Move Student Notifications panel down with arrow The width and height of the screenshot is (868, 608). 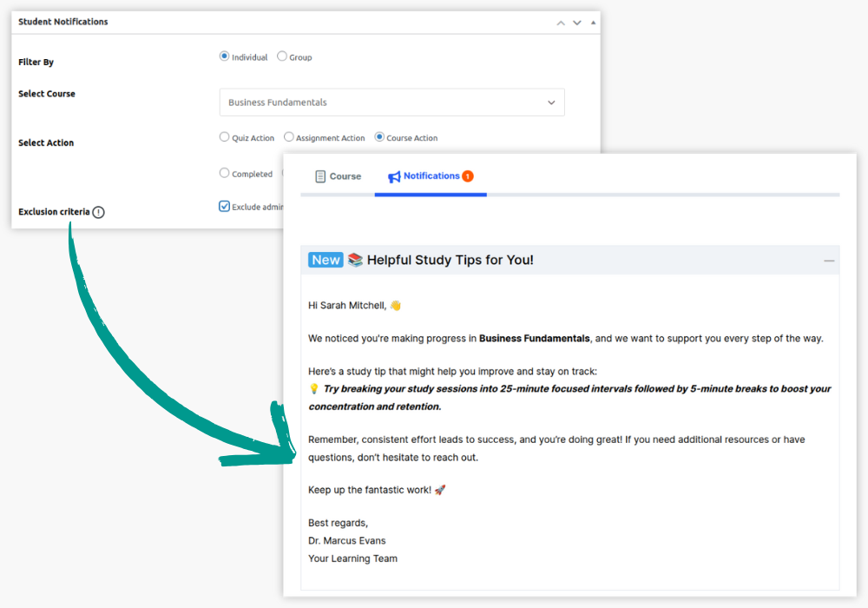point(577,23)
